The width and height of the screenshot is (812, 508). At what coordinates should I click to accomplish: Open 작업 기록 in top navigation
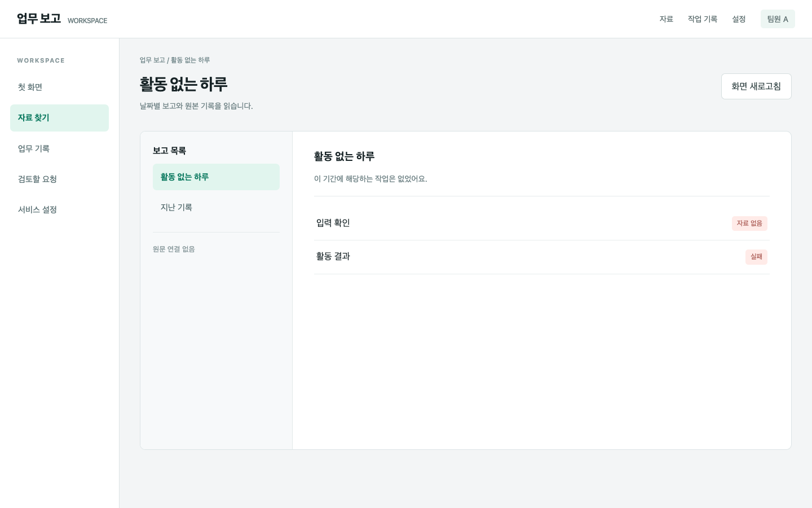tap(703, 19)
